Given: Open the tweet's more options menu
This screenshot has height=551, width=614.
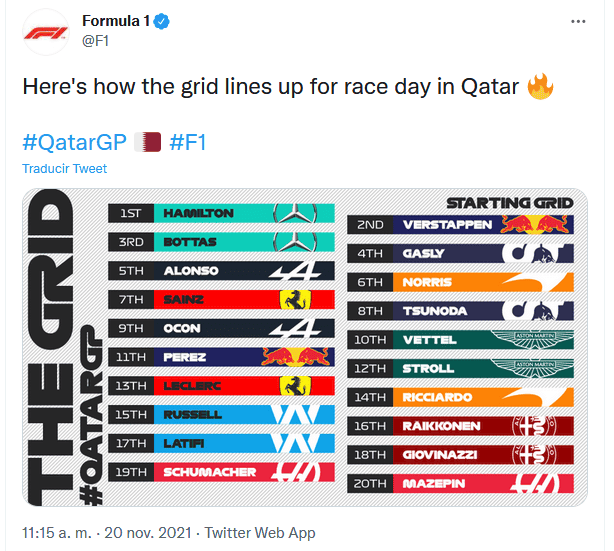Looking at the screenshot, I should click(578, 21).
